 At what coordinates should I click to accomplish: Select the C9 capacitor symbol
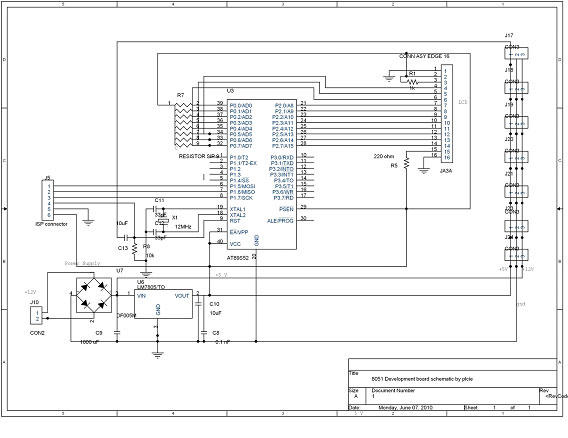(x=117, y=331)
